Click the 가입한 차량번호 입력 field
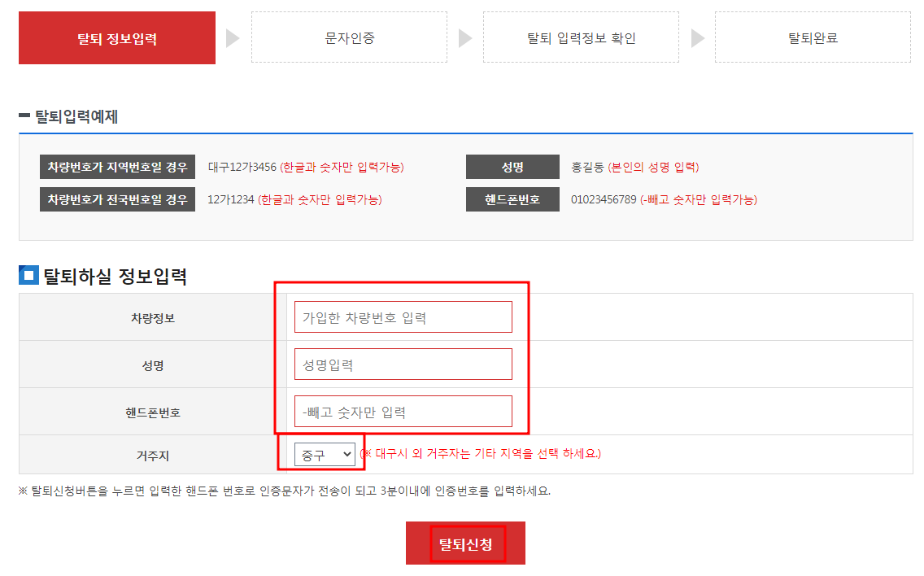924x576 pixels. click(403, 316)
